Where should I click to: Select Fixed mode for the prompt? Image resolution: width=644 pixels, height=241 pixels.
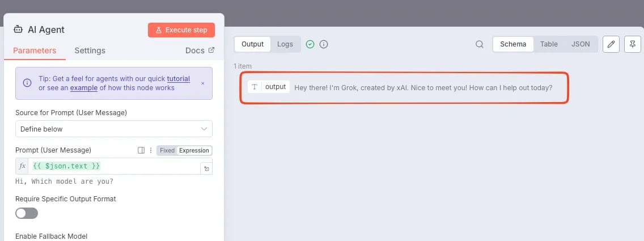(x=167, y=150)
